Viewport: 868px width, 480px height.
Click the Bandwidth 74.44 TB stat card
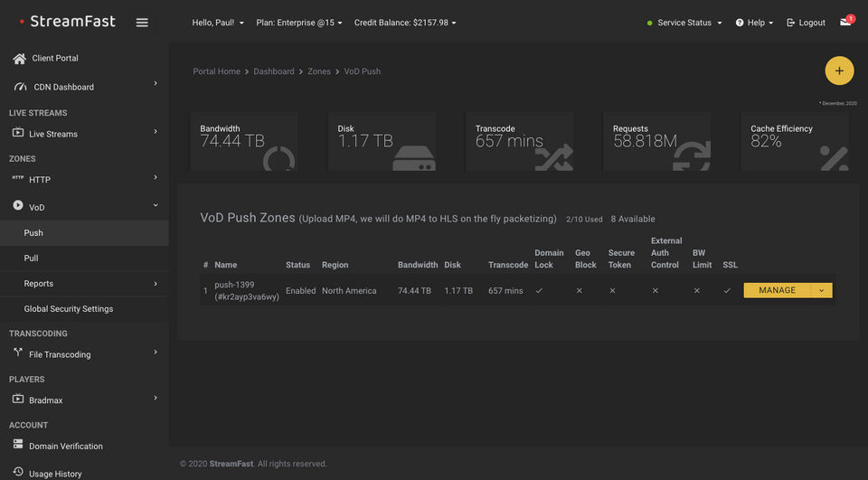pos(244,141)
